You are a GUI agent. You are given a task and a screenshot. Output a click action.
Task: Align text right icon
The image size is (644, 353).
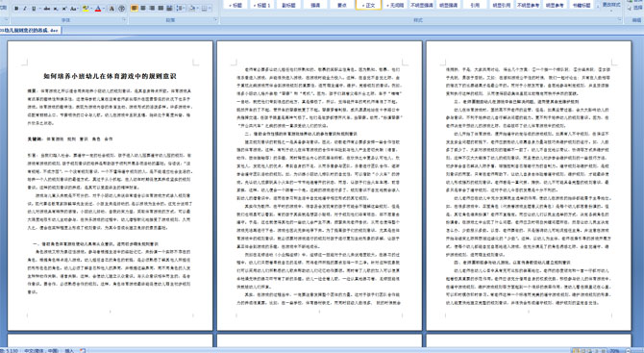[x=152, y=9]
